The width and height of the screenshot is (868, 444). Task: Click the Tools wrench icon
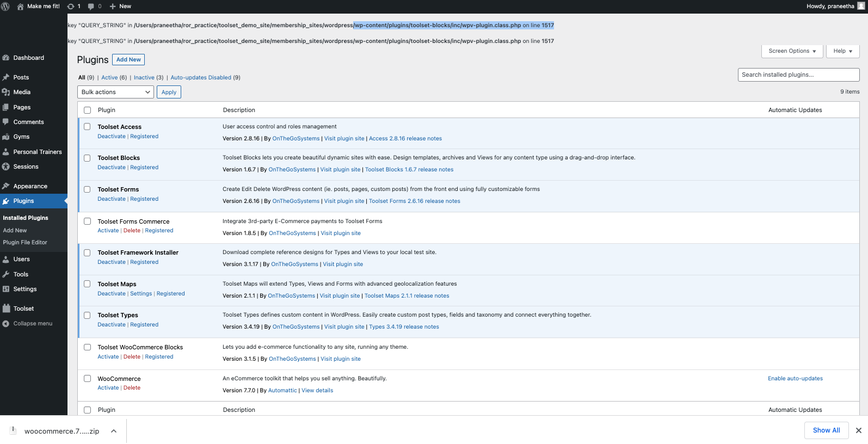coord(6,274)
